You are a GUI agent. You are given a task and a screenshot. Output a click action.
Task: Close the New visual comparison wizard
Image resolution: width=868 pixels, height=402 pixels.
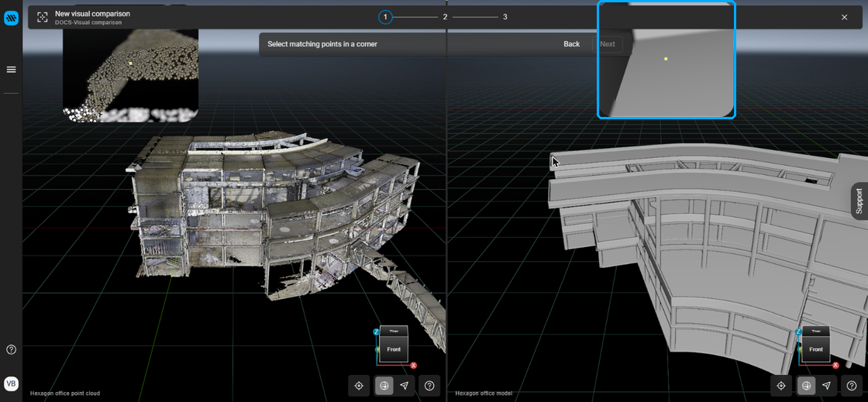tap(844, 17)
